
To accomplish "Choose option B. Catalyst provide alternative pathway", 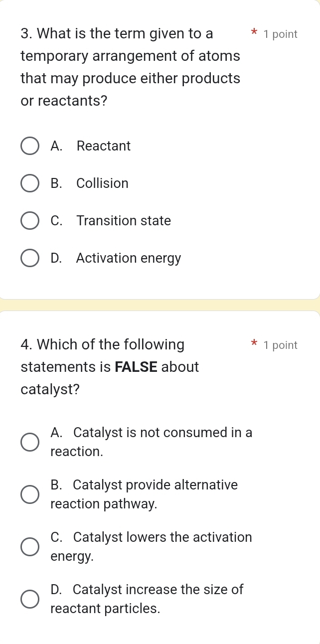I will tap(30, 494).
